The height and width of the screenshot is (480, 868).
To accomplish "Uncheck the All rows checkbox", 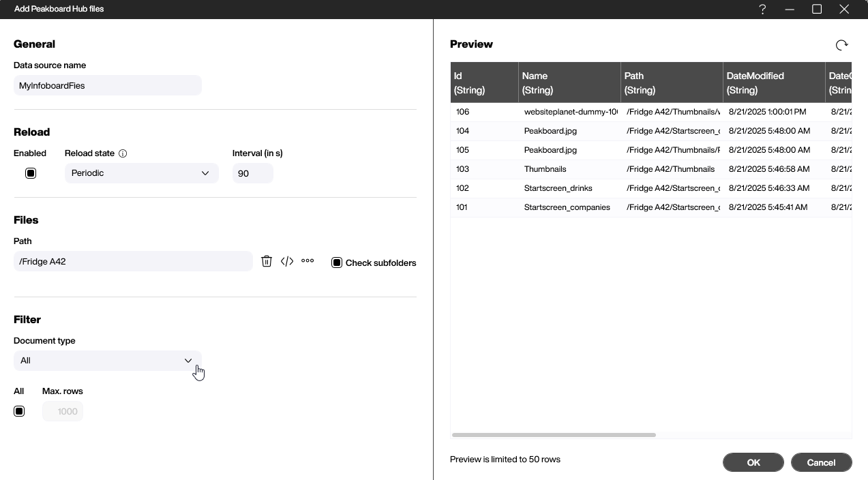I will [19, 411].
